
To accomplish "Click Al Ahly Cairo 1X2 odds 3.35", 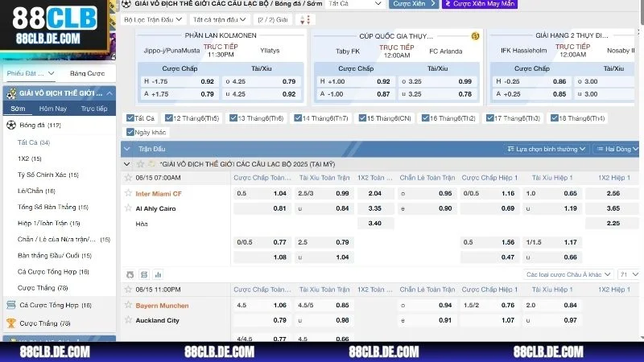I will coord(375,208).
